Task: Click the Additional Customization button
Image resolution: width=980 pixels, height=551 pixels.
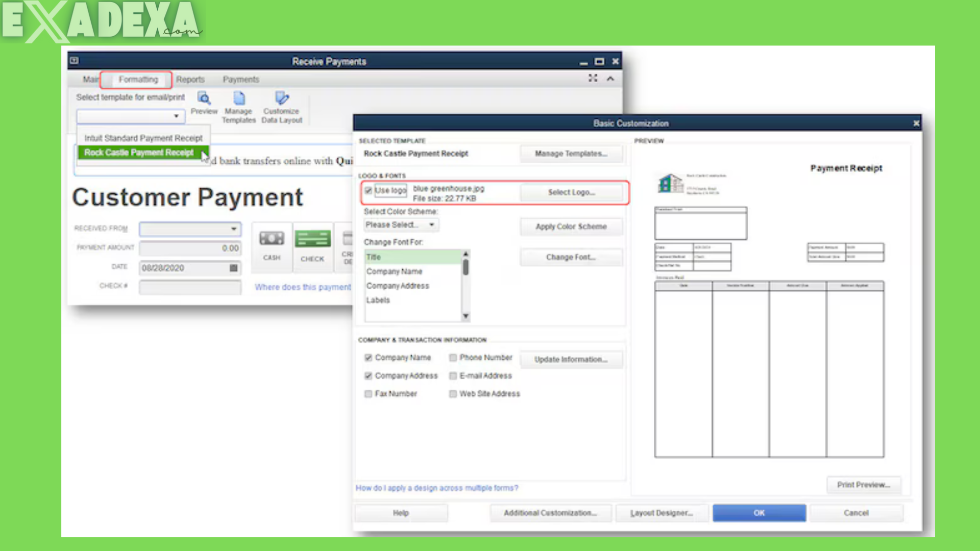Action: click(x=550, y=513)
